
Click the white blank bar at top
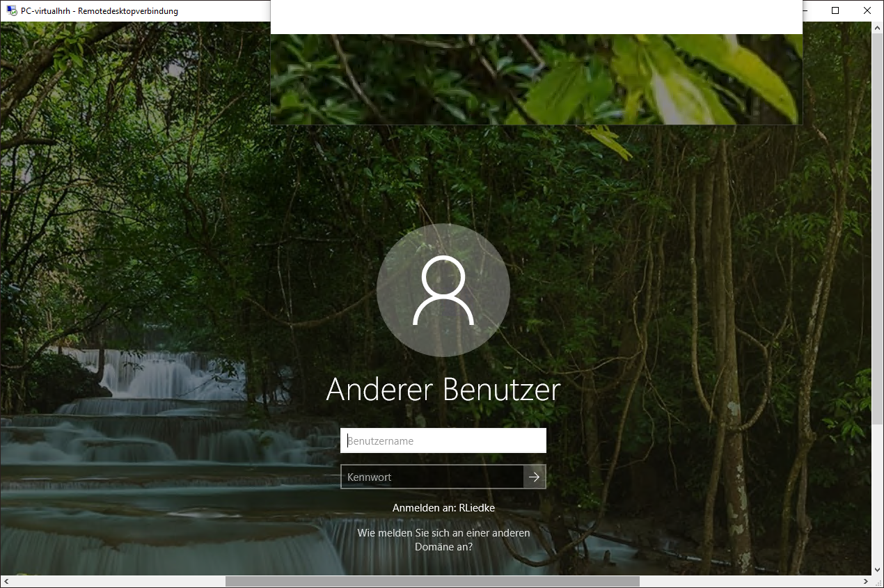pyautogui.click(x=536, y=17)
